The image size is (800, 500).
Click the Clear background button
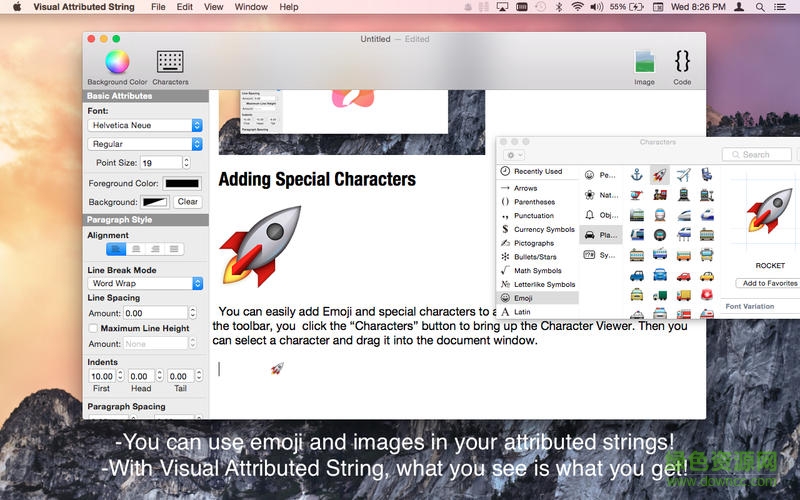click(187, 202)
